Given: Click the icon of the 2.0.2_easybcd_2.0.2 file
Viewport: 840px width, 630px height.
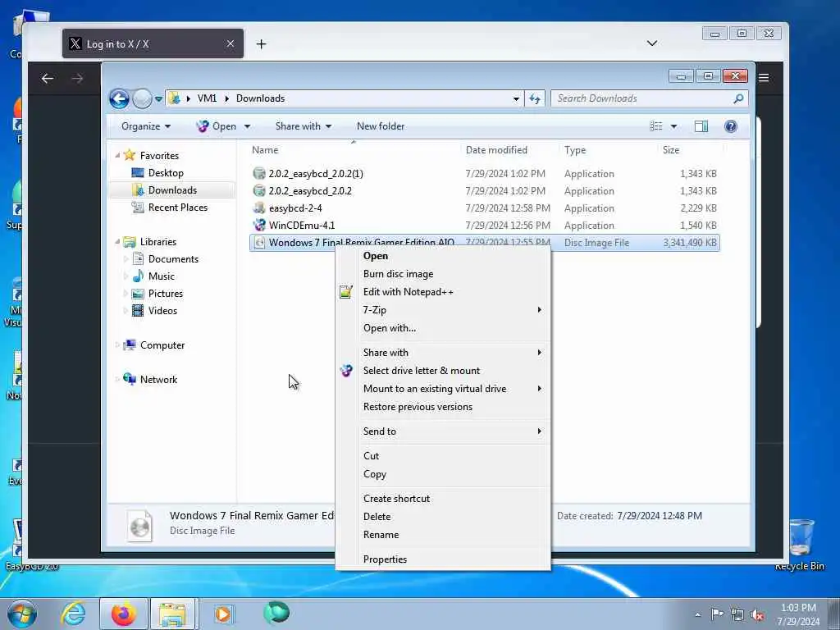Looking at the screenshot, I should tap(259, 190).
